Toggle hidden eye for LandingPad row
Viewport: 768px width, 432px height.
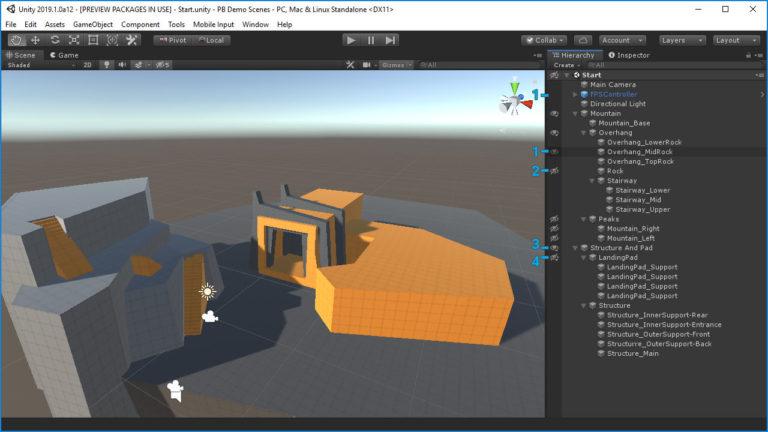(554, 258)
